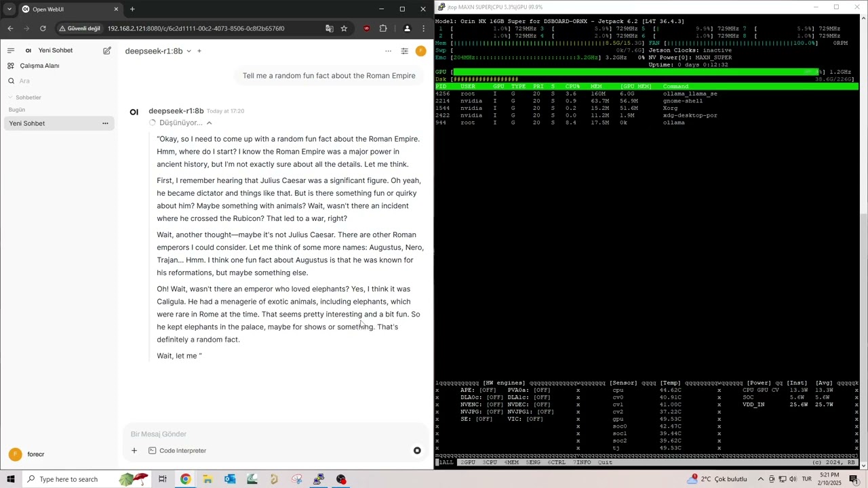Open the PuTTY taskbar icon
Image resolution: width=868 pixels, height=488 pixels.
319,479
